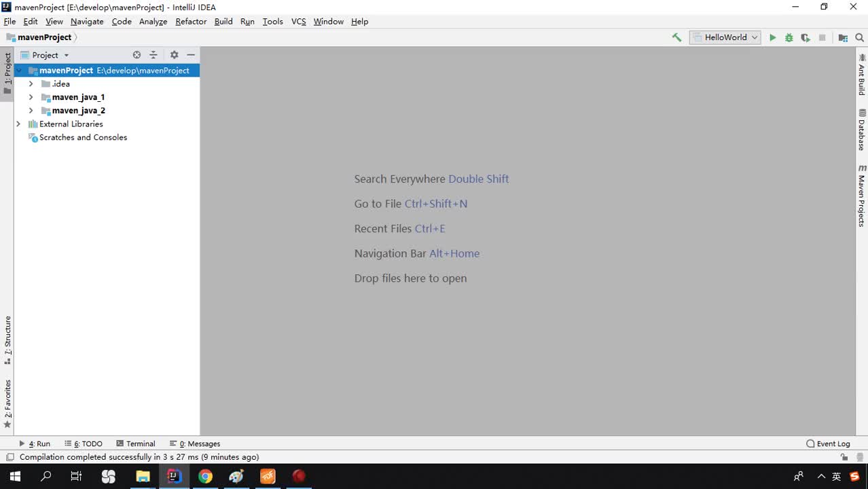868x489 pixels.
Task: Open the Run menu
Action: point(247,22)
